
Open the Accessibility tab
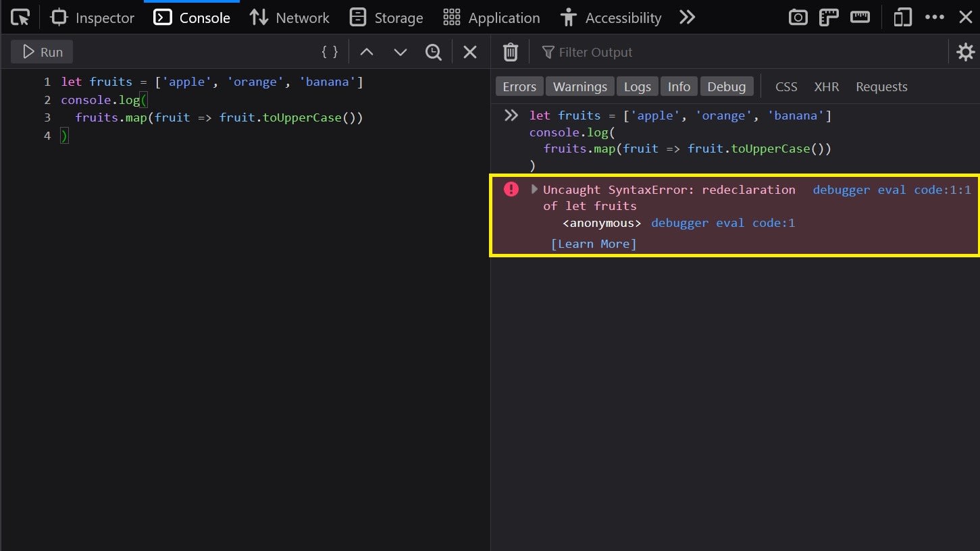pyautogui.click(x=611, y=18)
